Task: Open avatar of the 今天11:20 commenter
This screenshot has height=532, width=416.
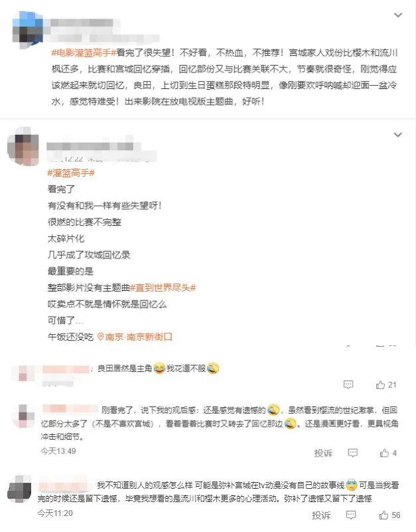Action: pos(19,489)
